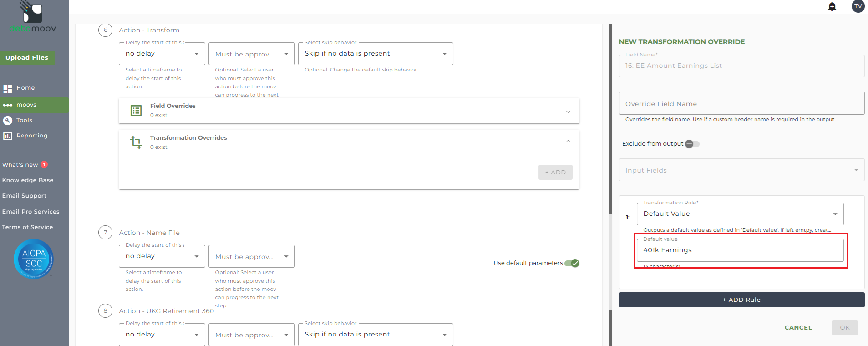Viewport: 868px width, 346px height.
Task: Open the Transformation Rule dropdown
Action: click(x=740, y=214)
